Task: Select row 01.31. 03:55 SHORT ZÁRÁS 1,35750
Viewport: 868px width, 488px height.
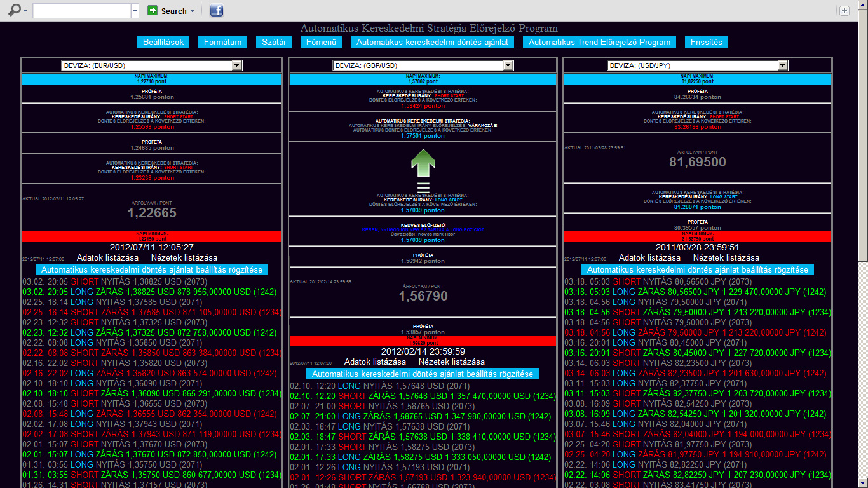Action: click(x=152, y=475)
